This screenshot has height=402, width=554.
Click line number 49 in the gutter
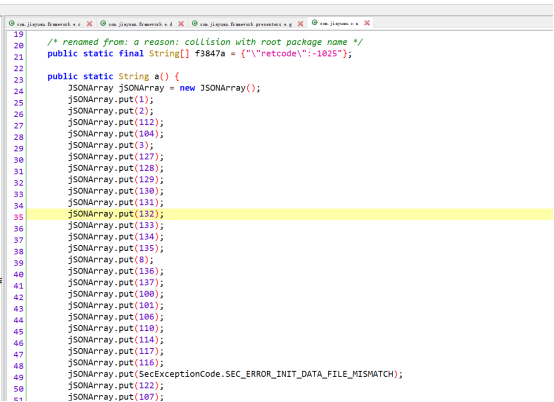point(18,377)
